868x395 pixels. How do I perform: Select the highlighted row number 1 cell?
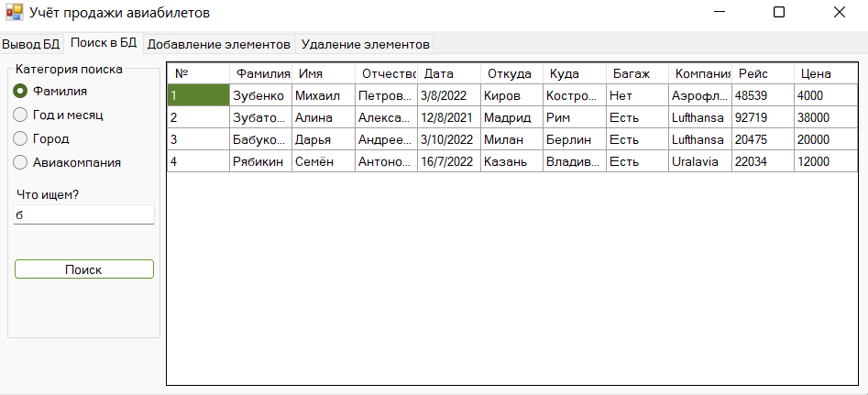click(198, 95)
